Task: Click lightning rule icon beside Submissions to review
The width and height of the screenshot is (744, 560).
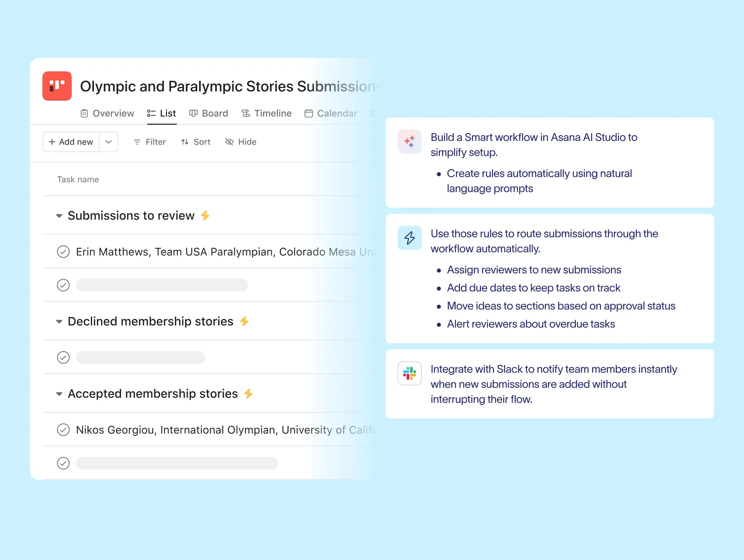Action: click(205, 215)
